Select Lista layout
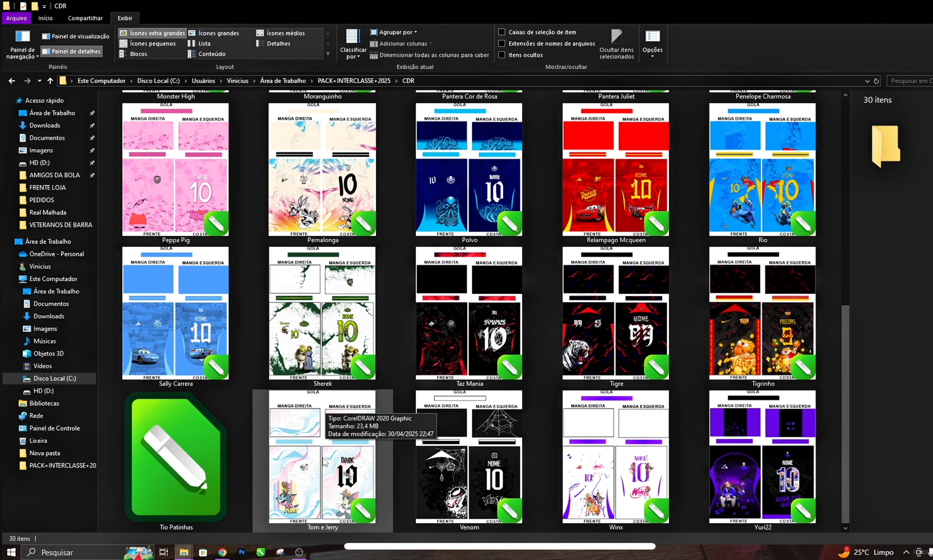This screenshot has height=560, width=933. click(x=199, y=44)
